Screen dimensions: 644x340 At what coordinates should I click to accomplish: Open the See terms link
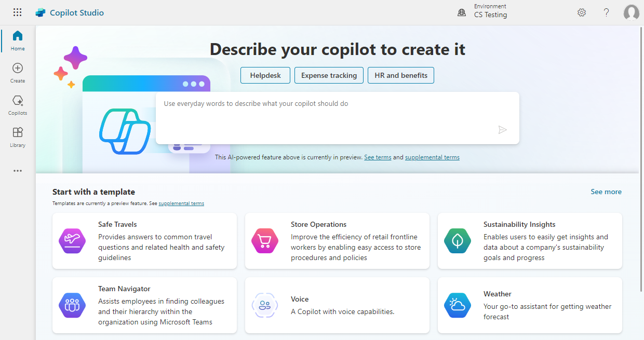click(378, 157)
